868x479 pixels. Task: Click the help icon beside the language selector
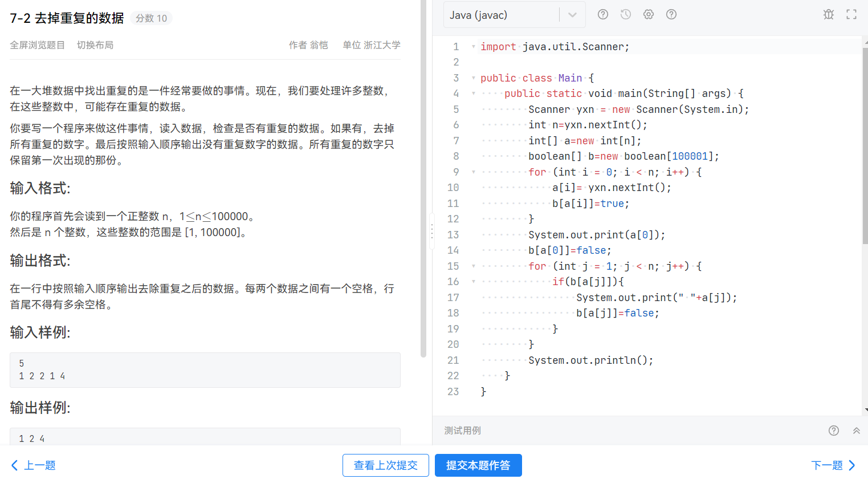point(603,15)
